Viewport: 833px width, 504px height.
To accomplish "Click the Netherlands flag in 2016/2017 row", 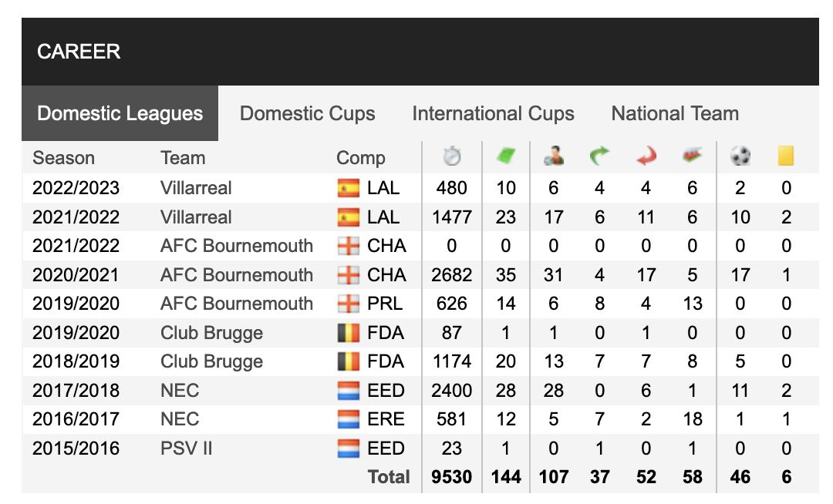I will click(x=349, y=420).
